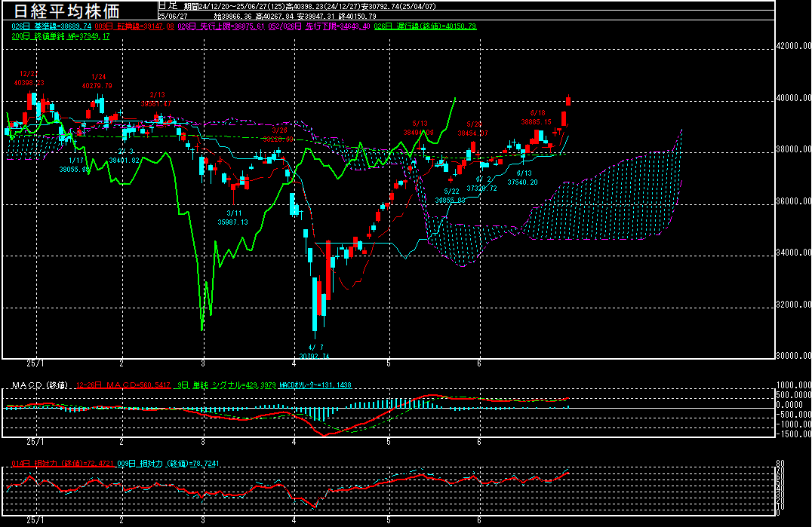Click the -1500.00 MACD axis label

793,434
